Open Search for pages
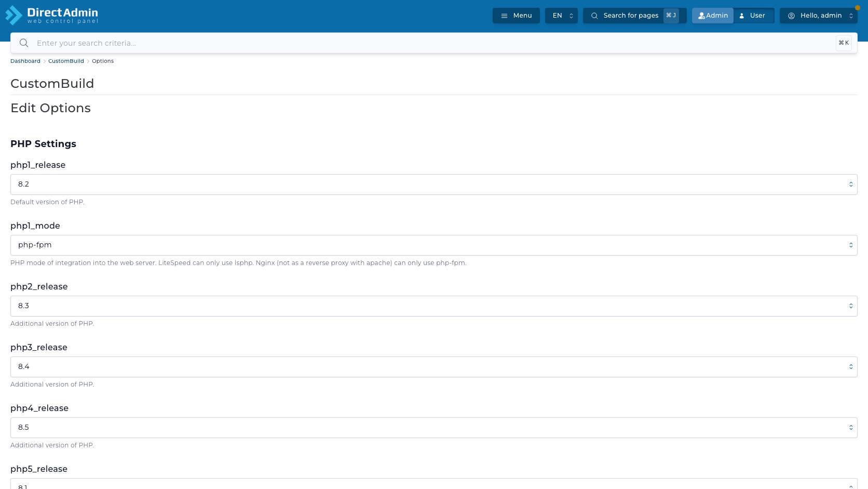This screenshot has width=868, height=489. click(634, 16)
